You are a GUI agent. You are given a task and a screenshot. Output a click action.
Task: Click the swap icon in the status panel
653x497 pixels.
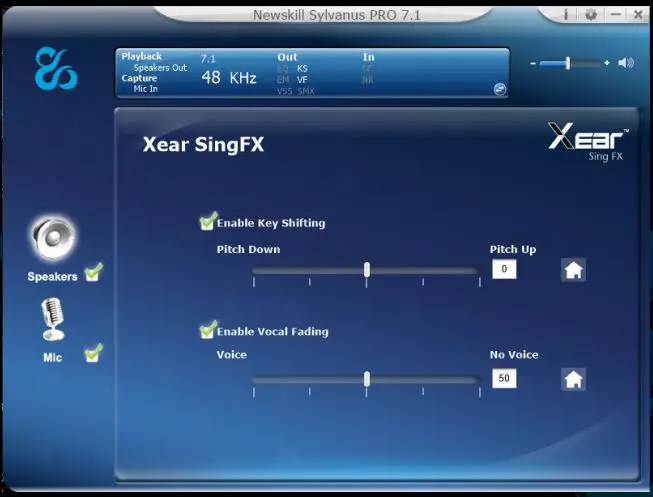(x=500, y=89)
